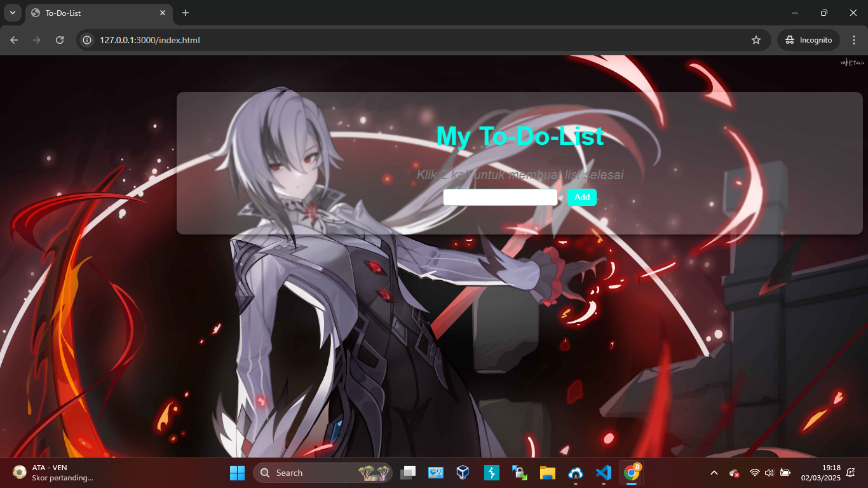This screenshot has width=868, height=488.
Task: Open the clock showing 19:18 02/03/2025
Action: point(821,473)
